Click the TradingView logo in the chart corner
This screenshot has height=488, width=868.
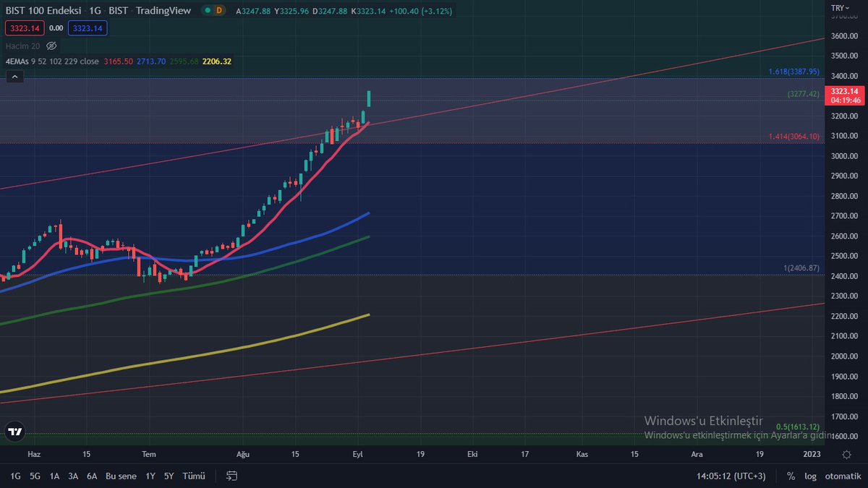(14, 432)
